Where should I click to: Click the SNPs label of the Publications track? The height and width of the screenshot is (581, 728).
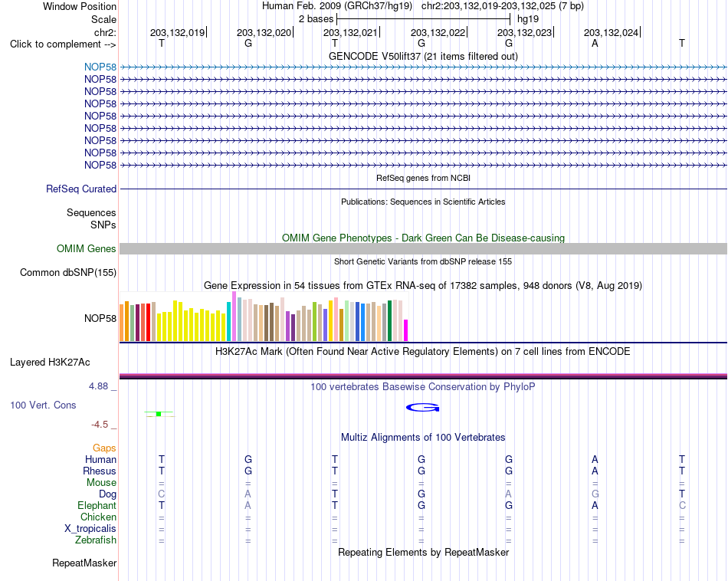(103, 225)
